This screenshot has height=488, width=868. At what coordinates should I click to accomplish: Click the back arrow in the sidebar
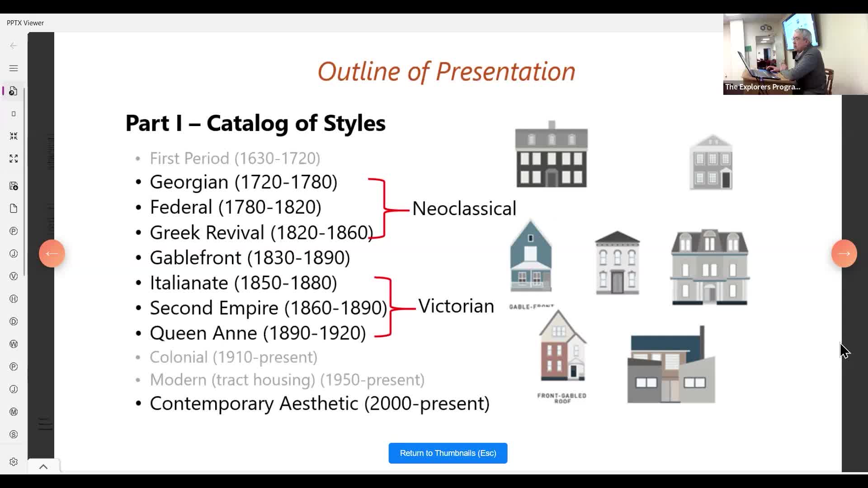pos(14,45)
